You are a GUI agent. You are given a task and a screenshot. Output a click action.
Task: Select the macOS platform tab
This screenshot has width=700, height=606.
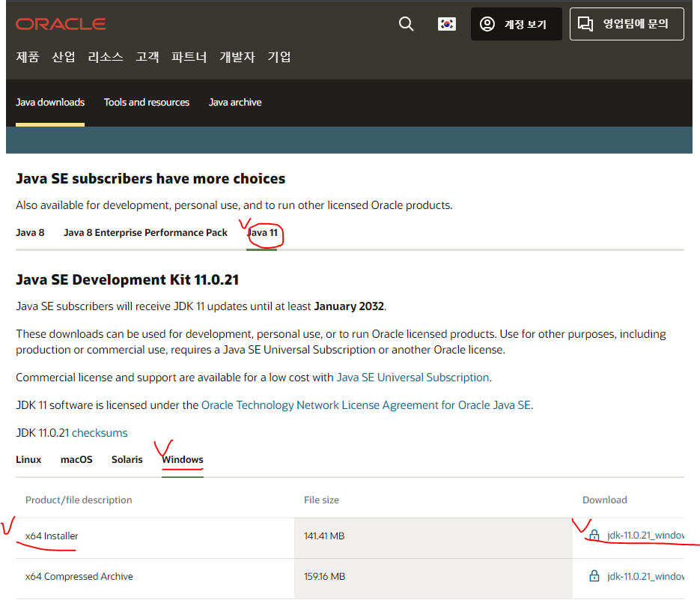click(76, 459)
